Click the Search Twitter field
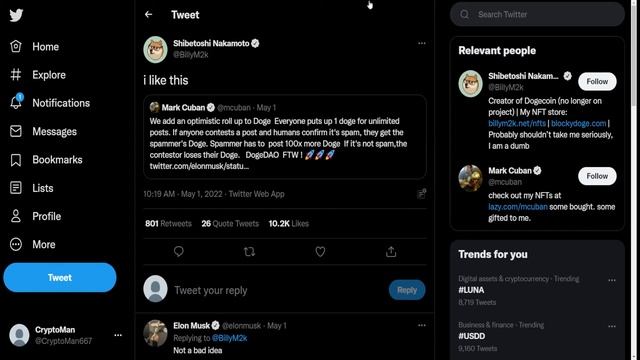Screen dimensions: 640x360 tap(537, 15)
